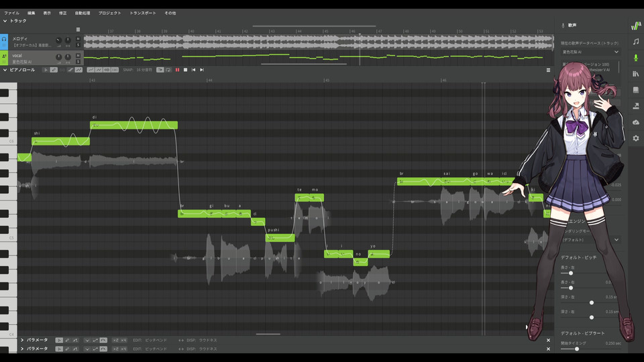Mute the メロディ track

(x=78, y=39)
